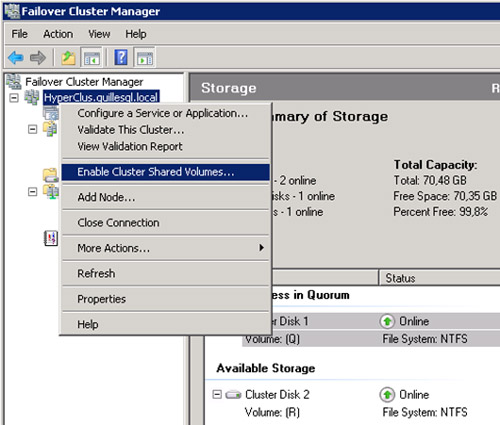Image resolution: width=500 pixels, height=425 pixels.
Task: Click the Services and Applications tree icon
Action: click(x=50, y=113)
